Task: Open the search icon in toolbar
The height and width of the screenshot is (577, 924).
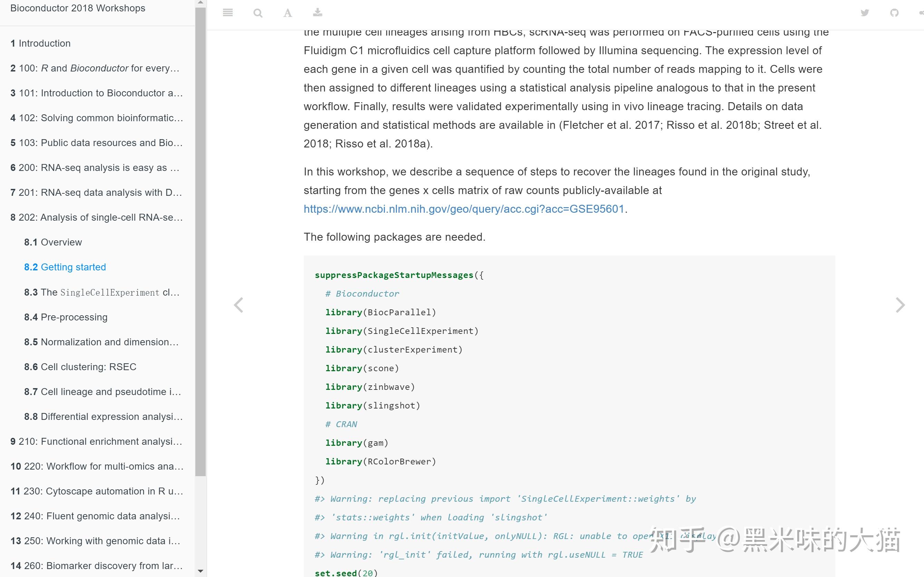Action: coord(258,13)
